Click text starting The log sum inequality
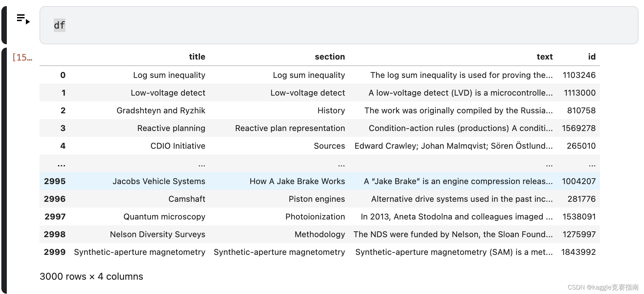 [x=461, y=75]
